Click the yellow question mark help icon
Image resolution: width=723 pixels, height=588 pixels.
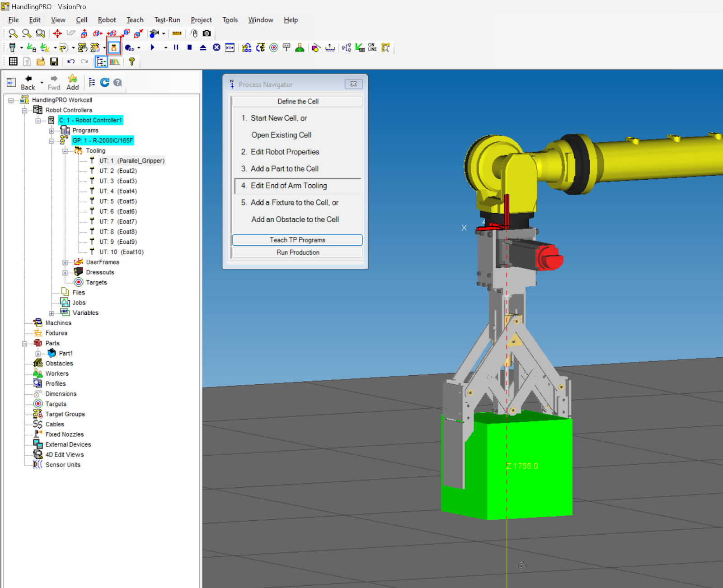[132, 61]
